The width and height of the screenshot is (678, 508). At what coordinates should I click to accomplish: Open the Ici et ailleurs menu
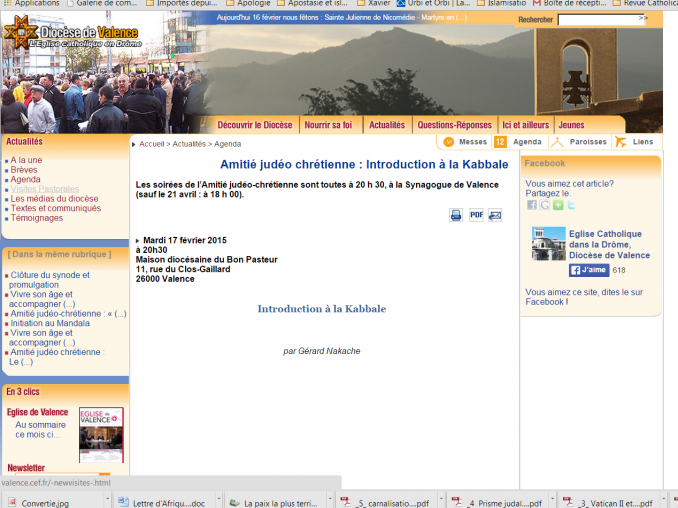click(x=525, y=125)
